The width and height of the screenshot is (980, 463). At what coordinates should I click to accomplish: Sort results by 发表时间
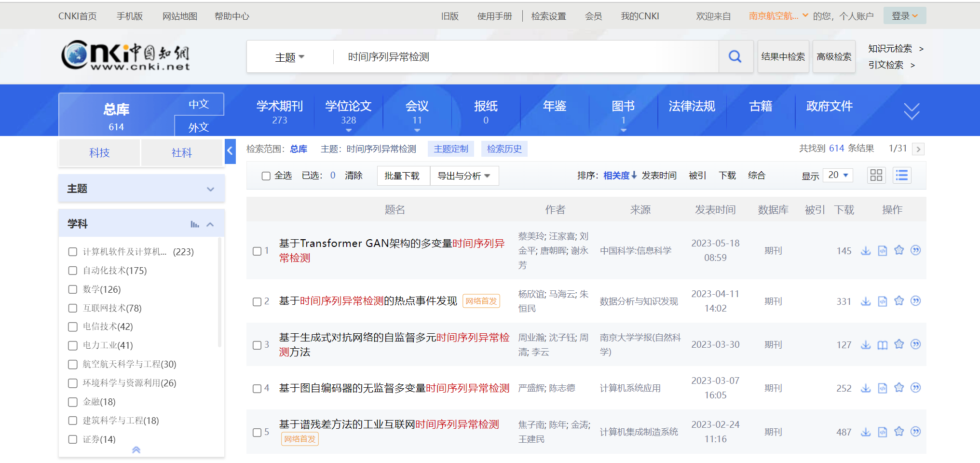(659, 176)
